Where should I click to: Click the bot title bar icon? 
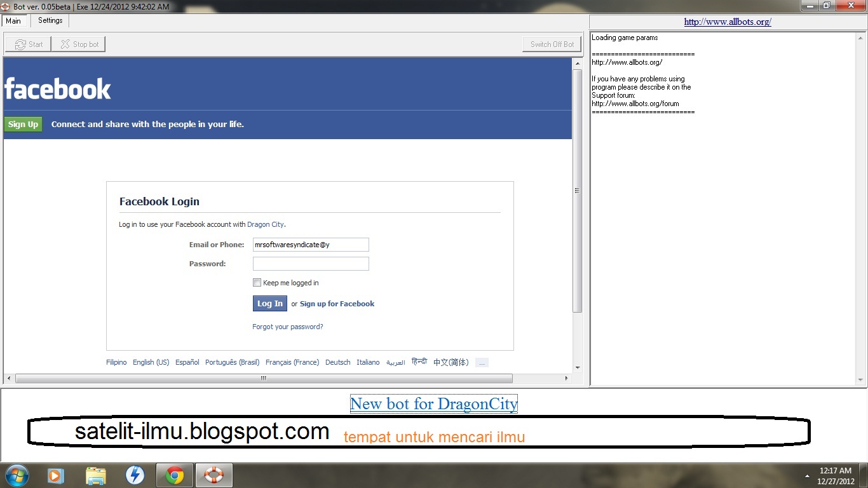[x=5, y=6]
